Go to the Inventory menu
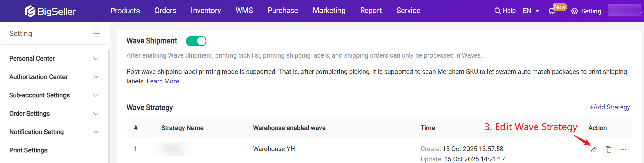 206,11
